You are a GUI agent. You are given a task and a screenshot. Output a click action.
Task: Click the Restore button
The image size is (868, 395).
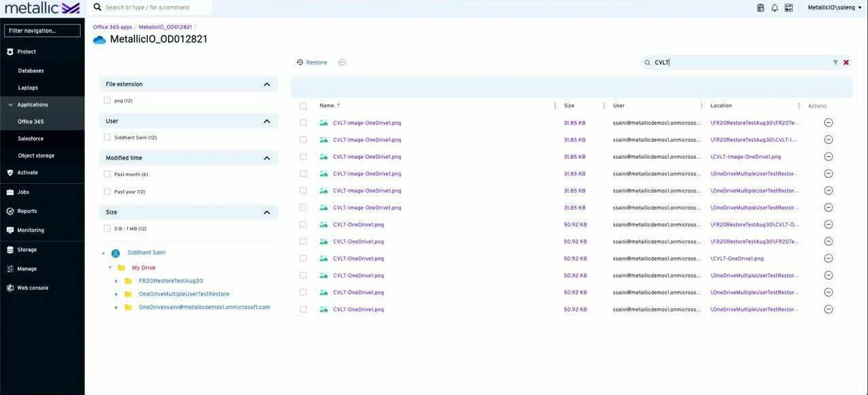coord(312,62)
